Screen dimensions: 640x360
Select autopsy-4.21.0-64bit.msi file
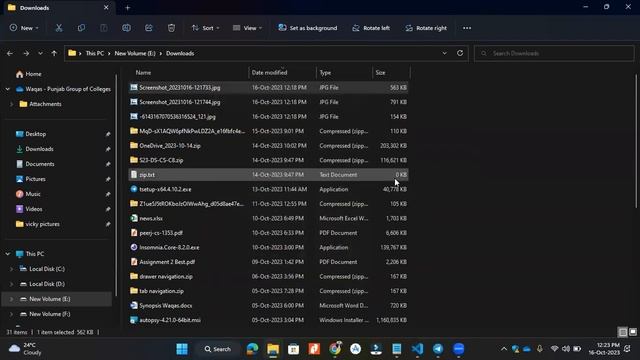[269, 320]
